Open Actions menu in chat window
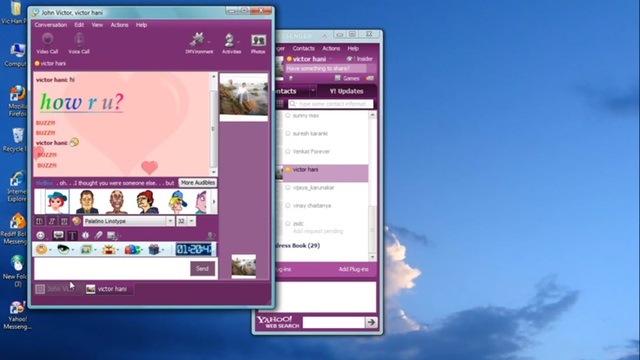This screenshot has width=640, height=360. (119, 25)
